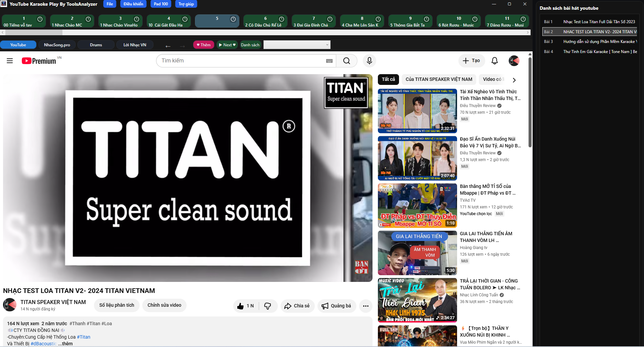The width and height of the screenshot is (644, 347).
Task: Dislike the video with thumbs down
Action: 268,306
